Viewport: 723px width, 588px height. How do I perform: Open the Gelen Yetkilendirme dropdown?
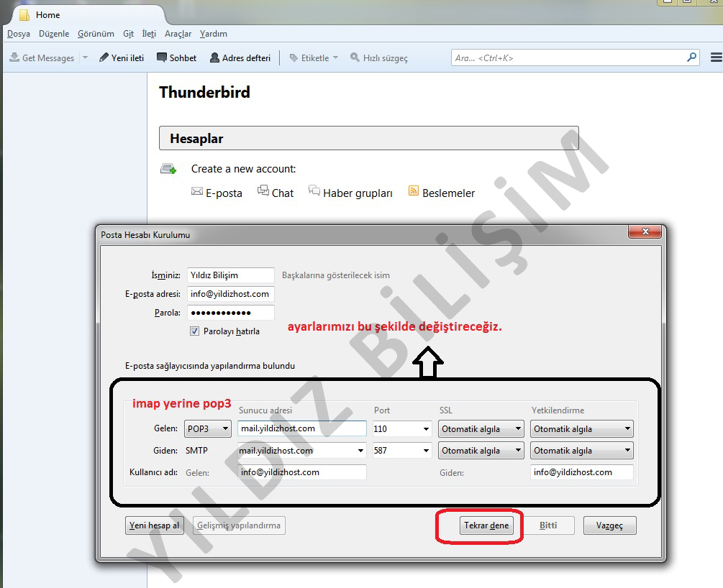[581, 428]
